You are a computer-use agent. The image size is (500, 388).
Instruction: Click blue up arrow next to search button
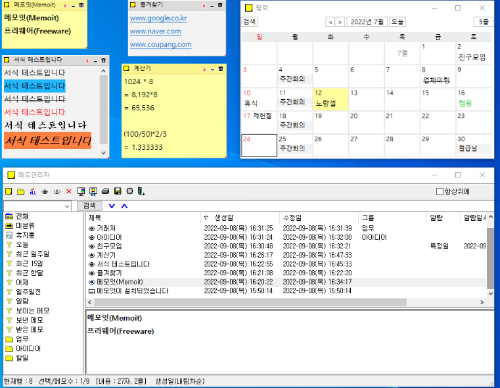coord(124,206)
